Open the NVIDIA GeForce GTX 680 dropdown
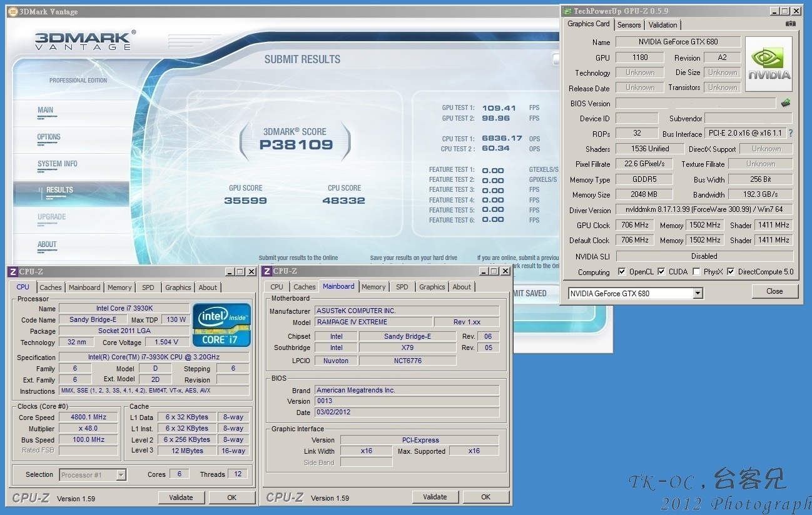Image resolution: width=812 pixels, height=515 pixels. 698,293
